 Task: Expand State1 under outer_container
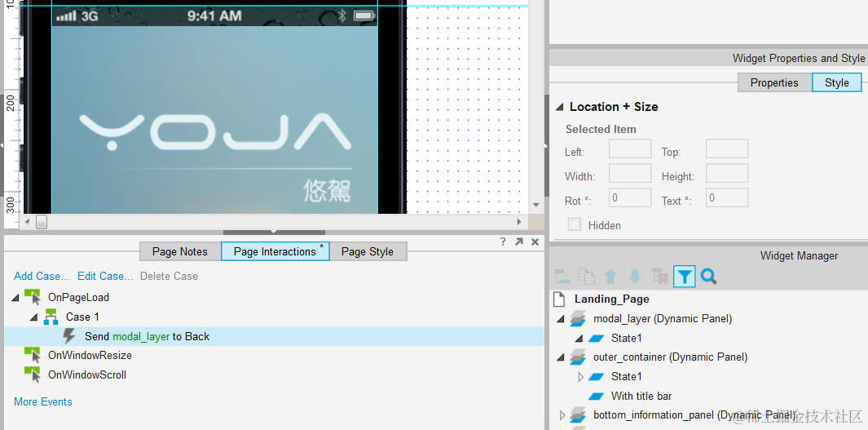(x=580, y=377)
